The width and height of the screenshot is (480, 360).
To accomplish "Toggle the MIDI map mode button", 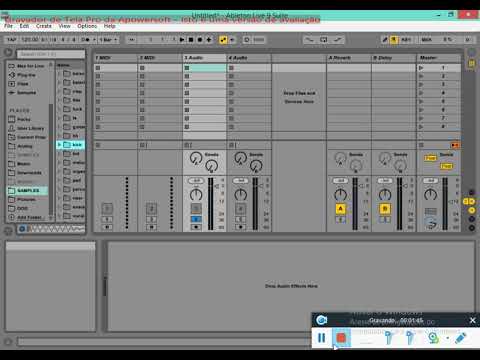I will (x=426, y=40).
